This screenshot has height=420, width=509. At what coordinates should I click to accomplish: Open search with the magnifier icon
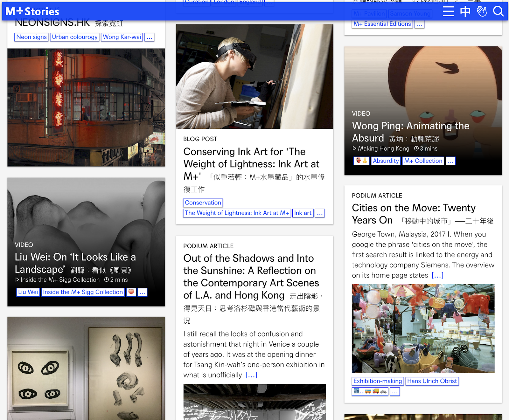(x=498, y=11)
